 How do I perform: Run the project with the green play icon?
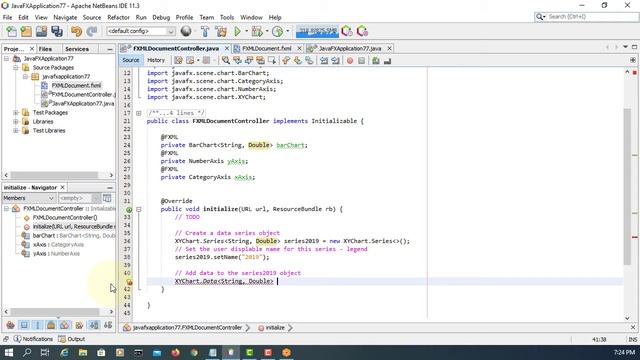point(237,31)
